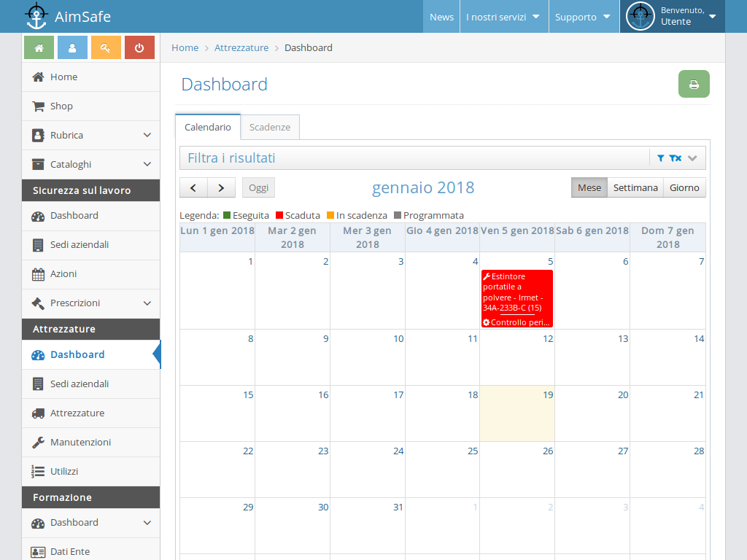Click the gray Programmata legend swatch
747x560 pixels.
(x=398, y=215)
